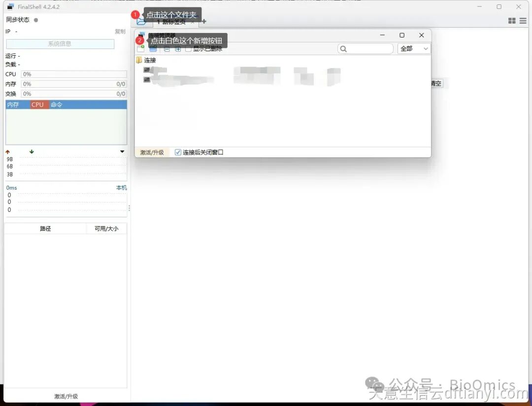Open the 全部 filter dropdown
The width and height of the screenshot is (532, 406).
414,49
